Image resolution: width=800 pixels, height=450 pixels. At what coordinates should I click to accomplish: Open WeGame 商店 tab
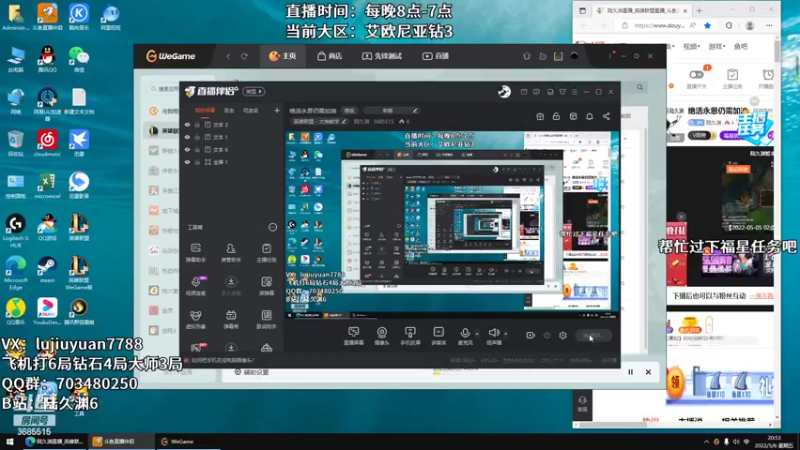click(330, 56)
